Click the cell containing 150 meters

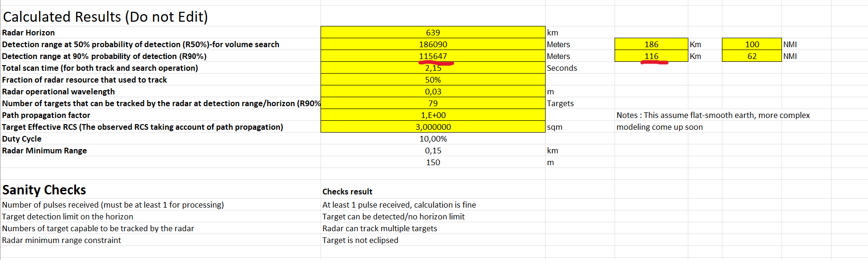click(433, 162)
